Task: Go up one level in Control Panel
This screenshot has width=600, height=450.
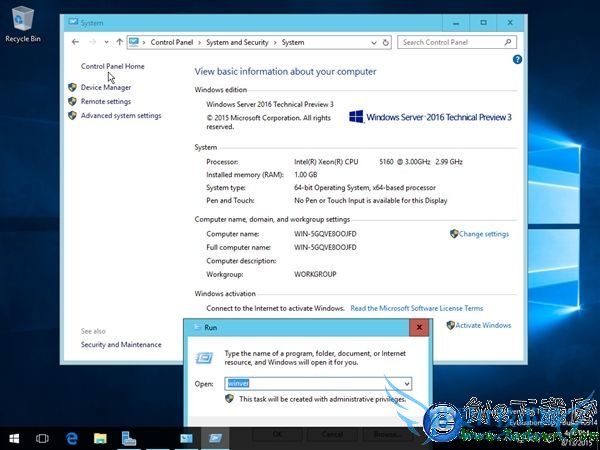Action: (119, 42)
